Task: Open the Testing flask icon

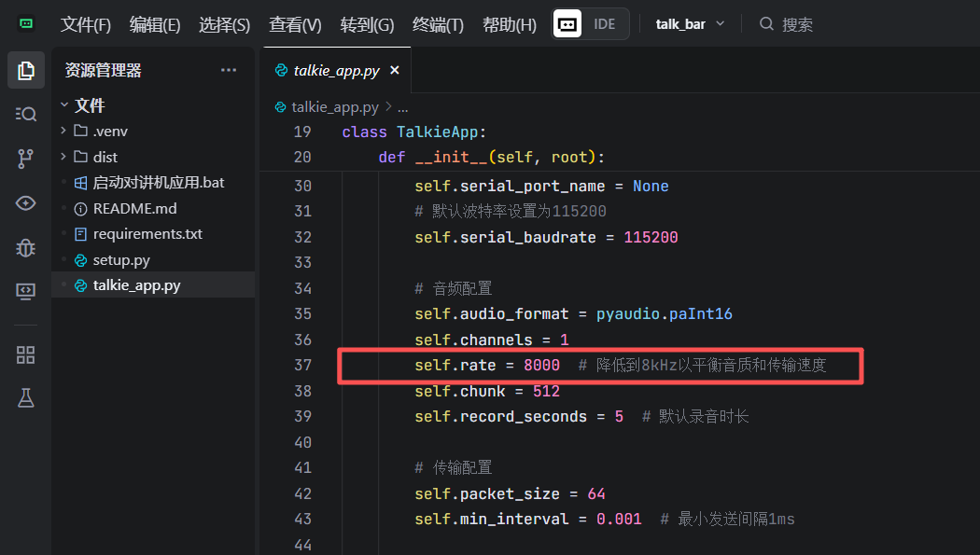Action: 26,398
